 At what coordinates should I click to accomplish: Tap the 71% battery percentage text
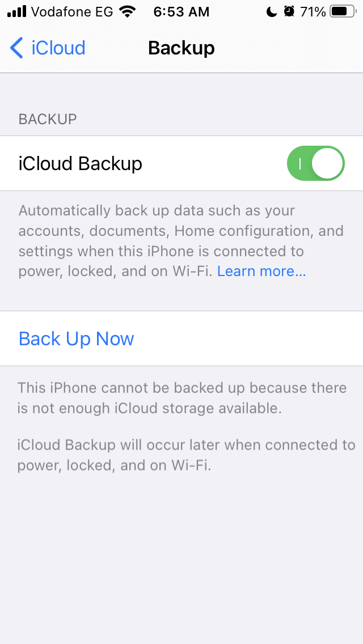313,12
